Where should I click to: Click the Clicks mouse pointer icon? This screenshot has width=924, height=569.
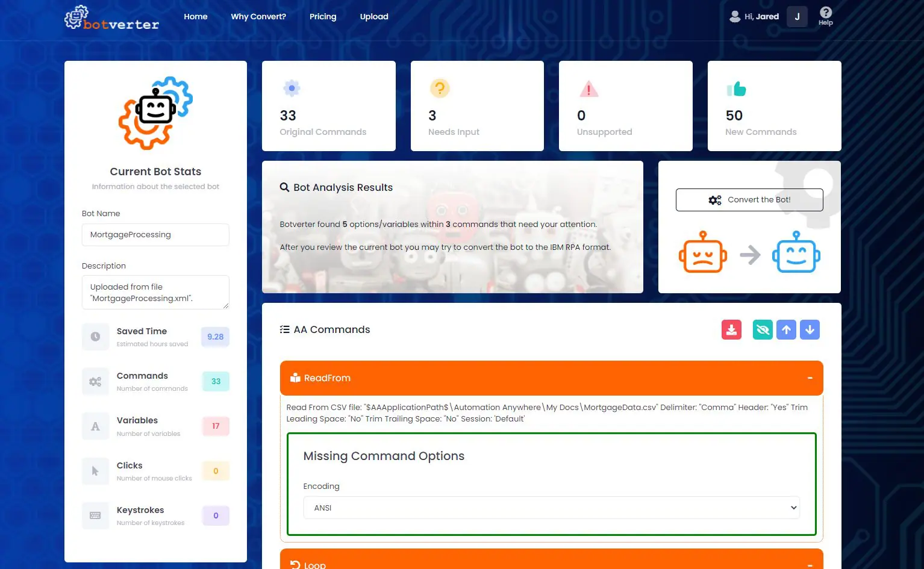[x=95, y=471]
